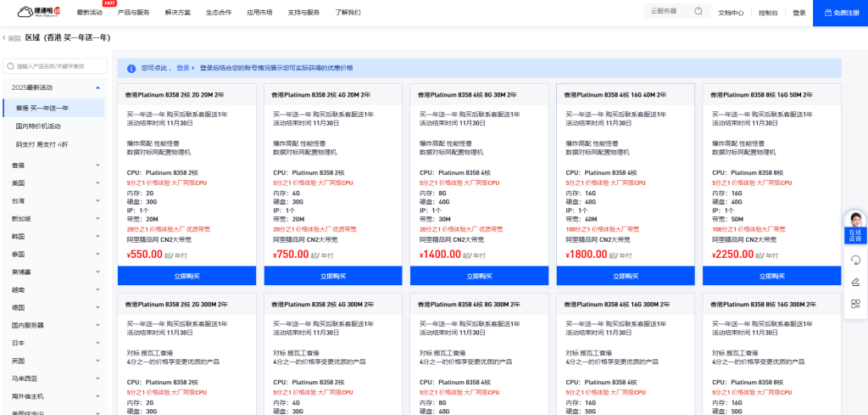This screenshot has height=415, width=868.
Task: Click the 4核 8G 30M 2年 card title
Action: (467, 95)
